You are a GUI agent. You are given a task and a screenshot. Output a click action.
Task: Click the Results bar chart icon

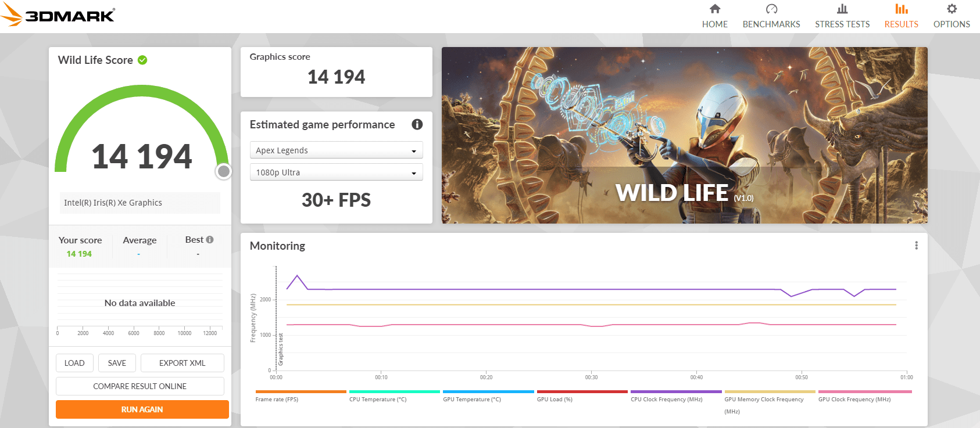[902, 9]
